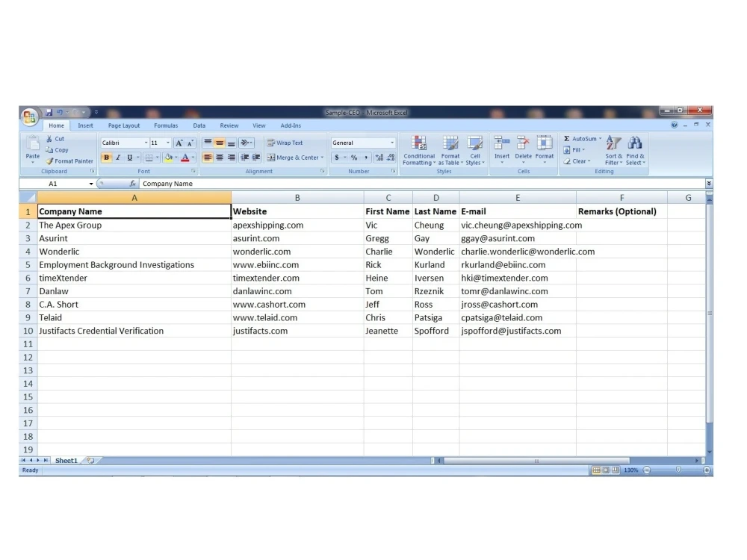The image size is (747, 560).
Task: Cut the selected cell content
Action: point(55,139)
